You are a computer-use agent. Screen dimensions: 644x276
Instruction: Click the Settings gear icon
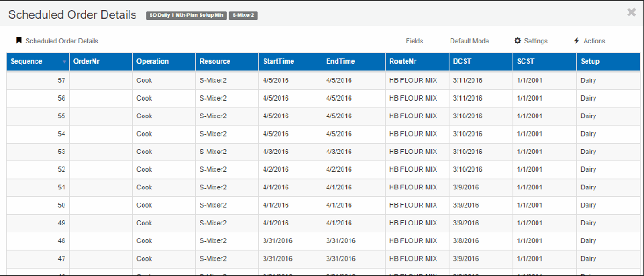[x=518, y=41]
